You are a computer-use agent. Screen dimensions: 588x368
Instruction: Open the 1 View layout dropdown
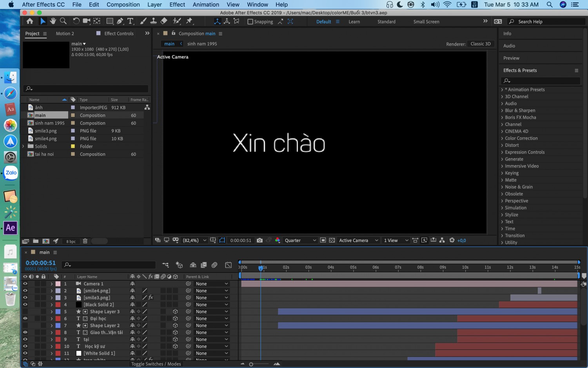coord(396,240)
